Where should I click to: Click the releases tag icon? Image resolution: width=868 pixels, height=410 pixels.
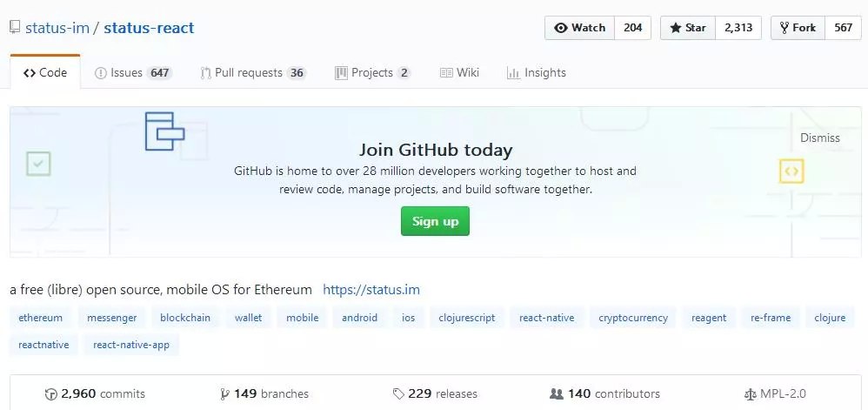click(x=398, y=394)
